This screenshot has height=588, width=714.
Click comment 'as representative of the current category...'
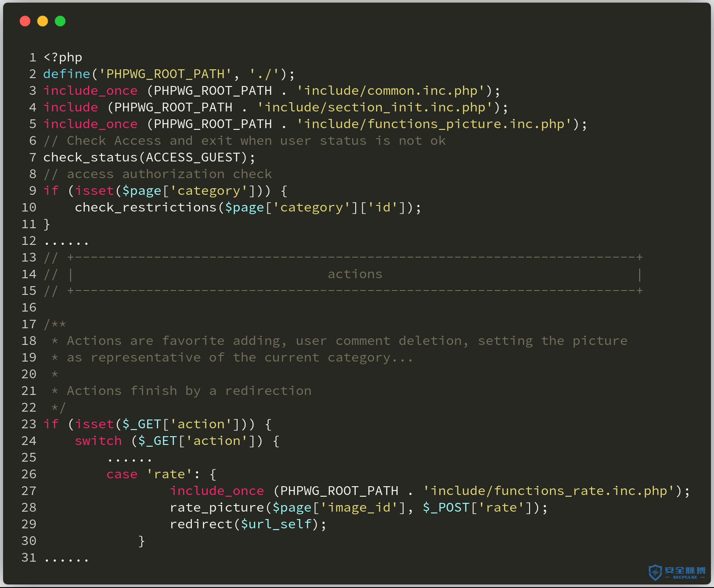(x=240, y=357)
